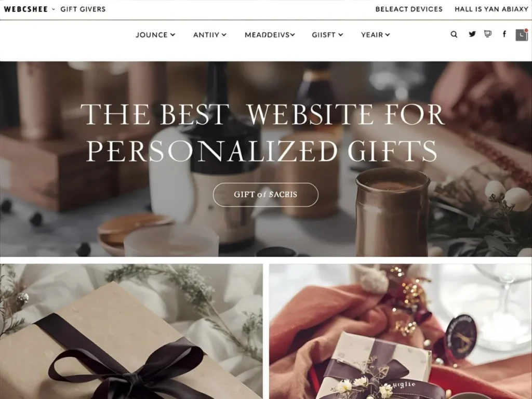This screenshot has height=399, width=532.
Task: Click the WEBCSHEE logo
Action: [26, 9]
